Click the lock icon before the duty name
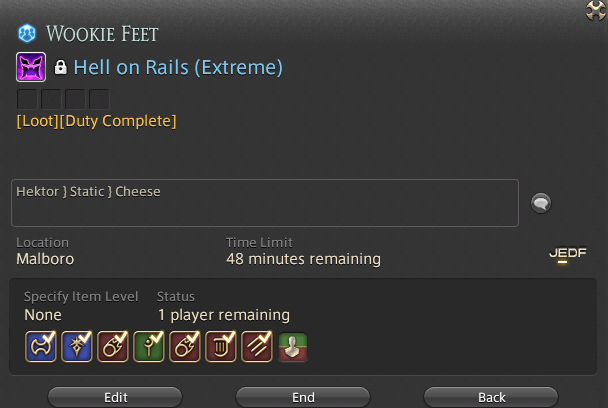Screen dimensions: 608x408 tap(60, 67)
